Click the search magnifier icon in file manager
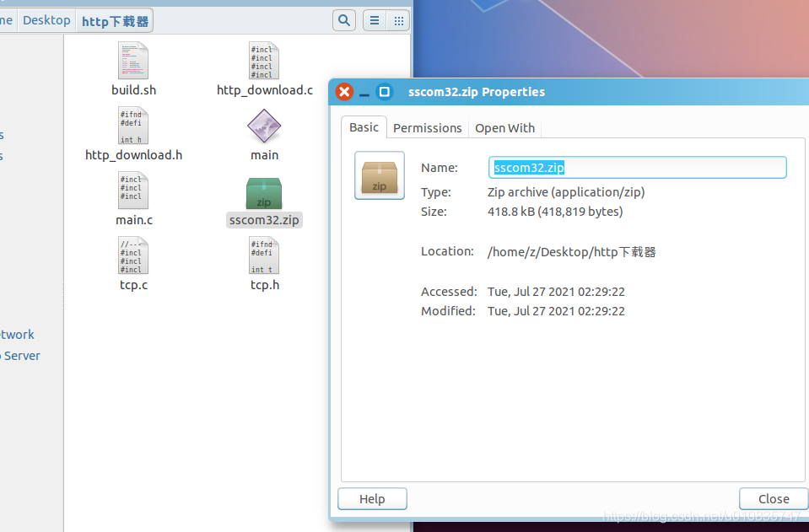This screenshot has height=532, width=809. coord(344,20)
